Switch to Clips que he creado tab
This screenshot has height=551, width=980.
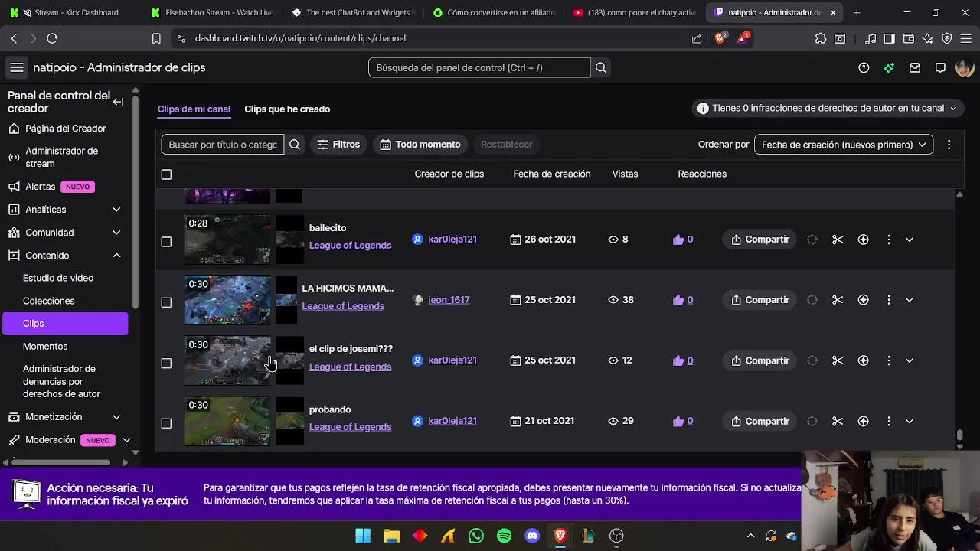tap(287, 109)
